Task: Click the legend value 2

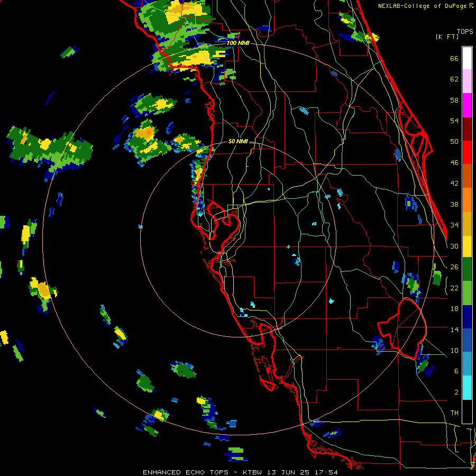Action: point(456,392)
